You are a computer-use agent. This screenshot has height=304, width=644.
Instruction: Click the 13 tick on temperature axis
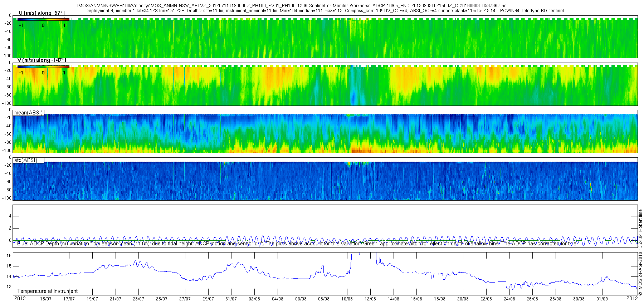pyautogui.click(x=9, y=286)
